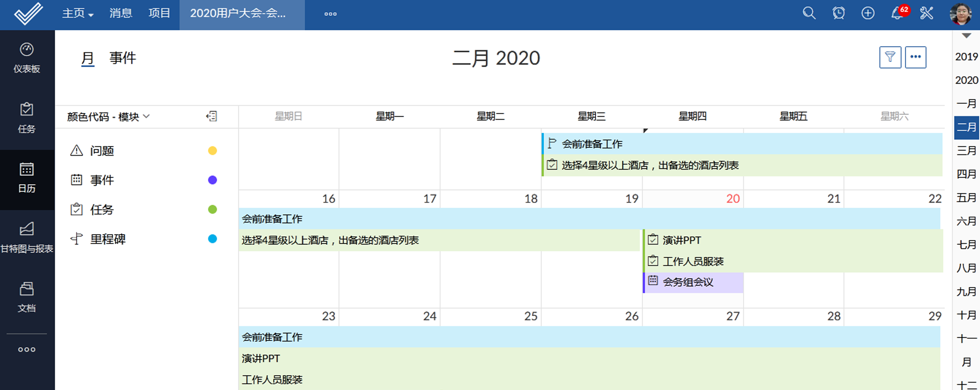
Task: Click the calendar filter funnel button
Action: pos(890,58)
